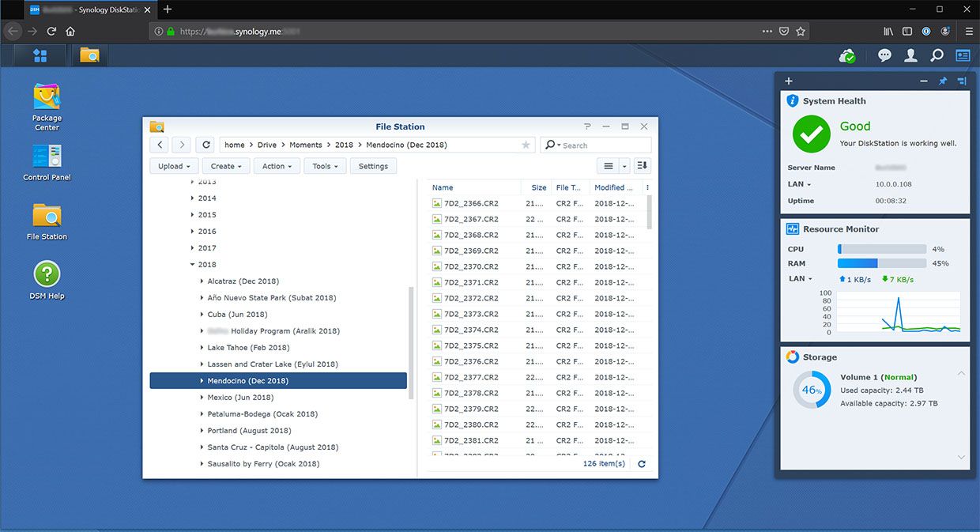
Task: Click the Settings button in File Station
Action: 373,166
